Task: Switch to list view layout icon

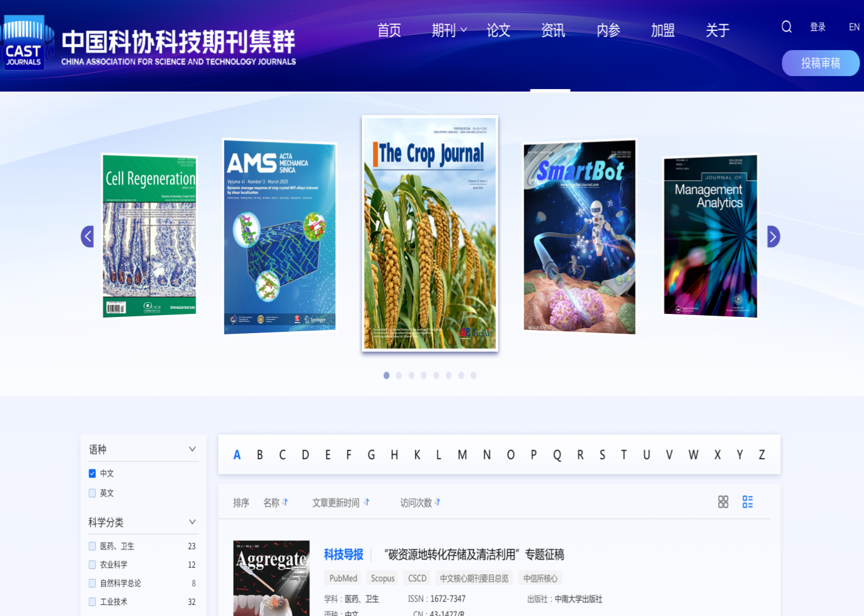Action: point(748,502)
